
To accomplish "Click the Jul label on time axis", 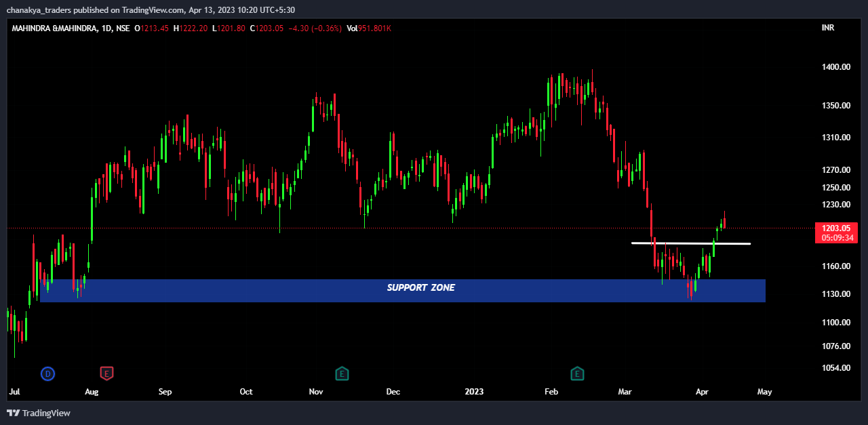I will [14, 392].
